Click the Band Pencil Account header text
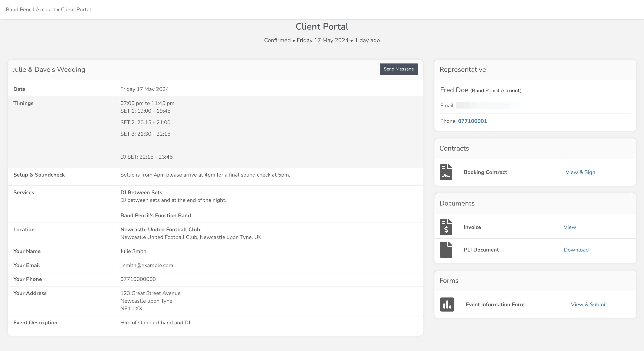 point(30,10)
